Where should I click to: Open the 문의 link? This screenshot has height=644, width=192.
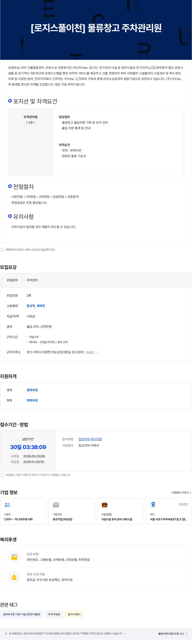click(44, 250)
